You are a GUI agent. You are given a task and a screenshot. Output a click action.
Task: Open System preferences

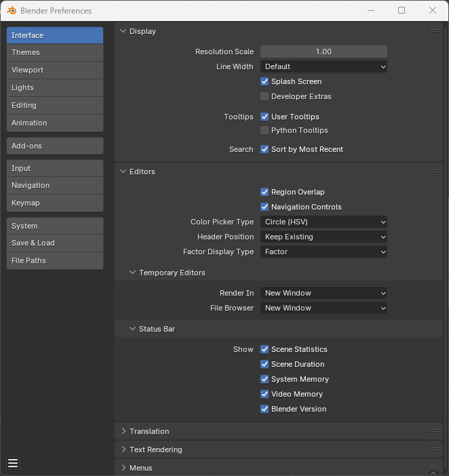click(55, 226)
